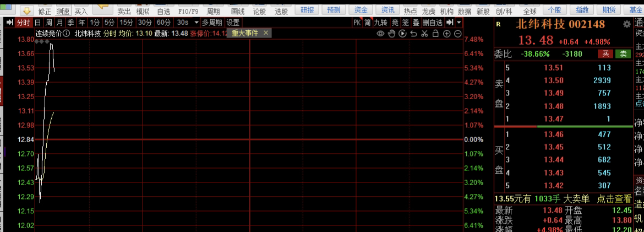Toggle the 九转 indicator button
This screenshot has width=644, height=232.
point(380,23)
